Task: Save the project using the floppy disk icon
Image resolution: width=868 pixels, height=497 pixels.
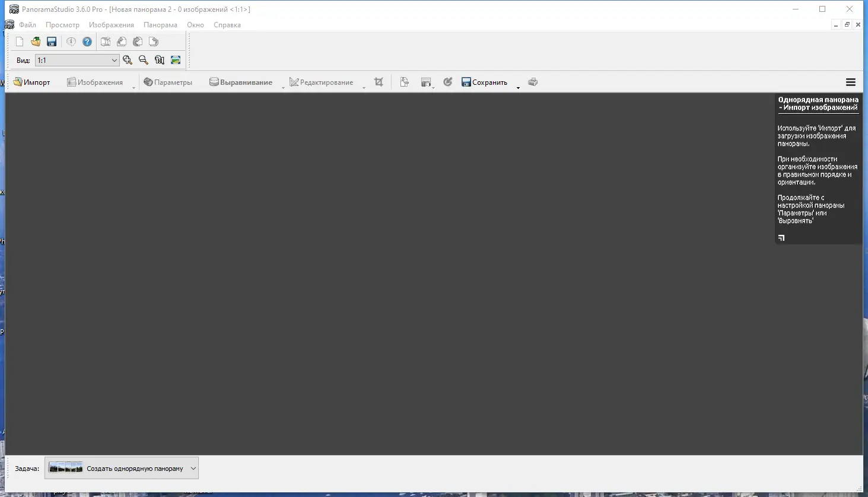Action: click(51, 41)
